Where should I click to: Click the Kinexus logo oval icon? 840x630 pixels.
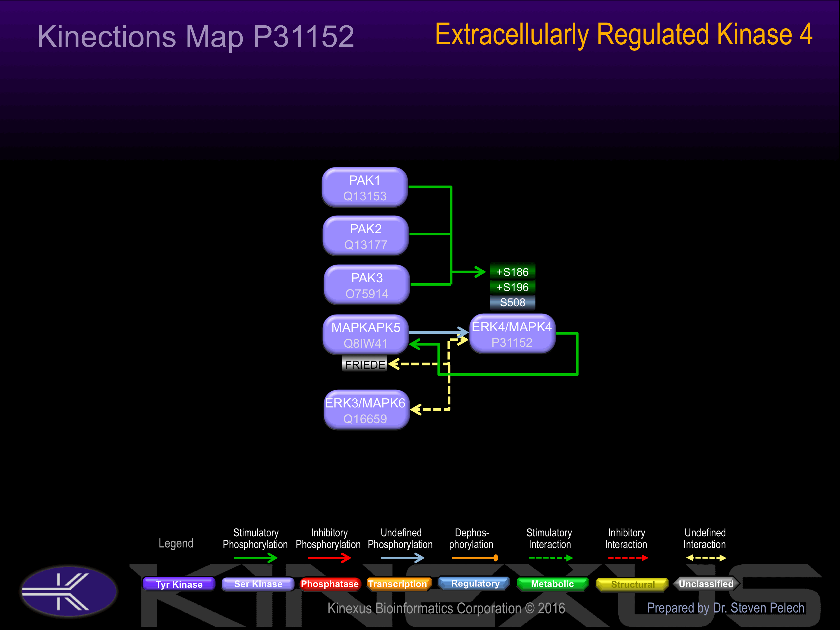[69, 591]
